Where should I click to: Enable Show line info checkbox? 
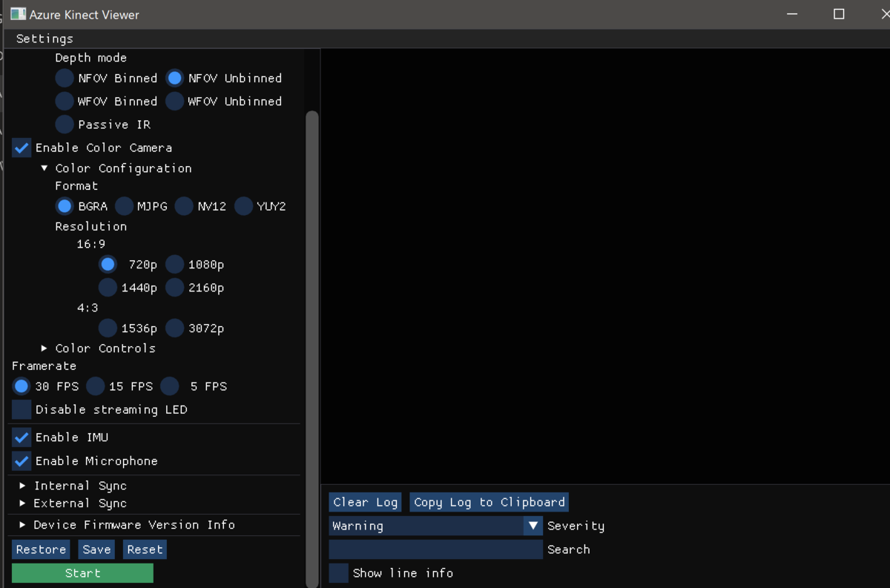(339, 573)
